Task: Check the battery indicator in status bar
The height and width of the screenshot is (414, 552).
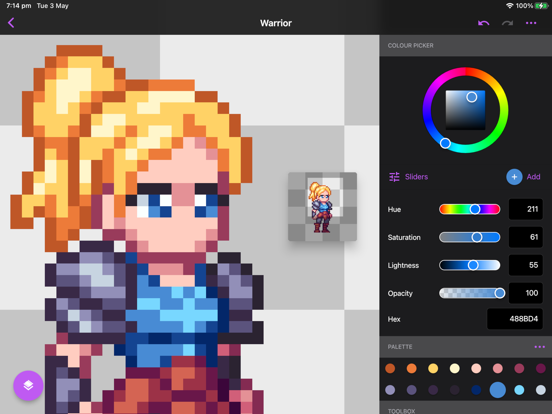Action: [x=541, y=6]
